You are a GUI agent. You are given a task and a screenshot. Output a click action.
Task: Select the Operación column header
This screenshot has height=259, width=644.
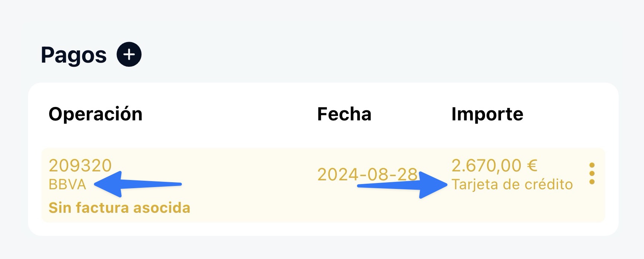tap(95, 114)
